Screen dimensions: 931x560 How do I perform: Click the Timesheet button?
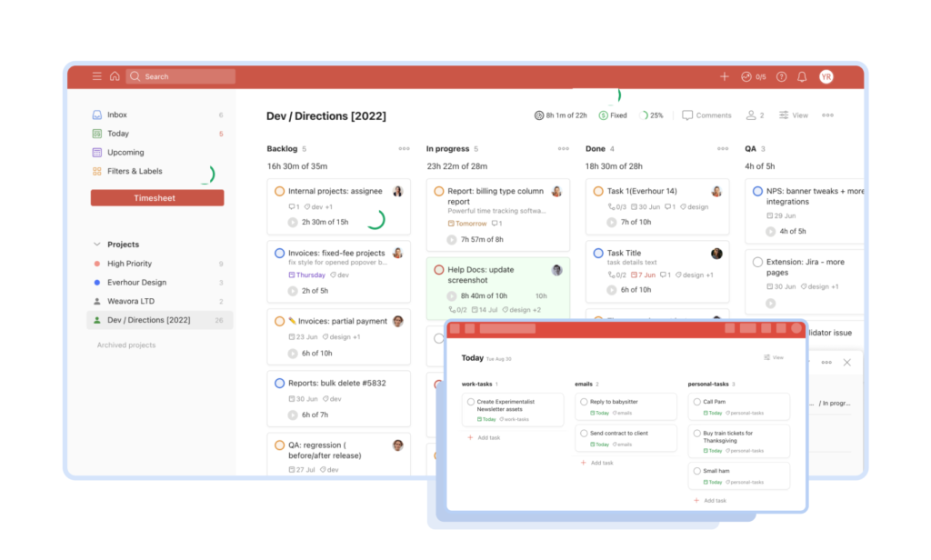[x=156, y=196]
